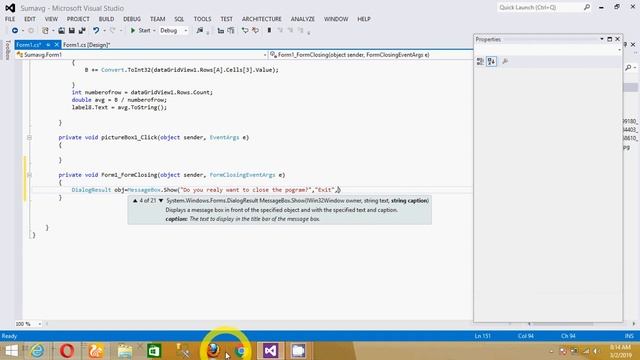
Task: Open the PROJECT menu
Action: 78,19
